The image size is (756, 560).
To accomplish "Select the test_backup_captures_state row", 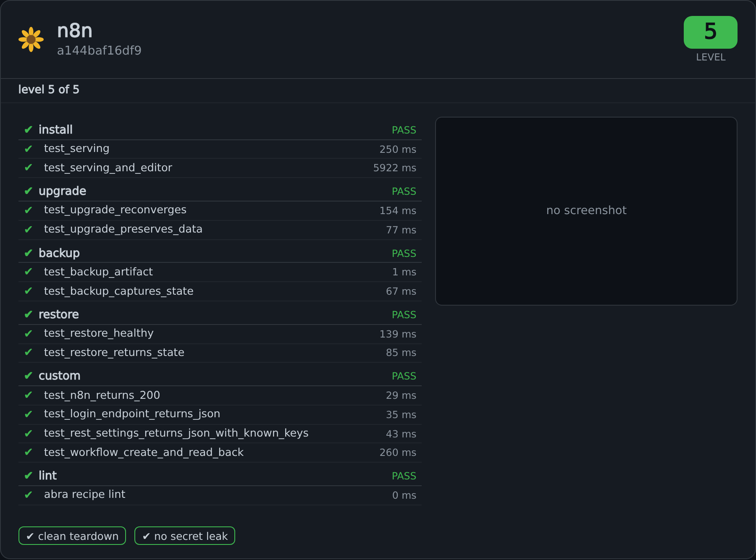I will [x=220, y=291].
